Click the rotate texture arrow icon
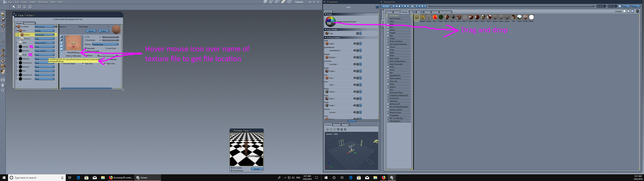644x181 pixels. pyautogui.click(x=62, y=49)
